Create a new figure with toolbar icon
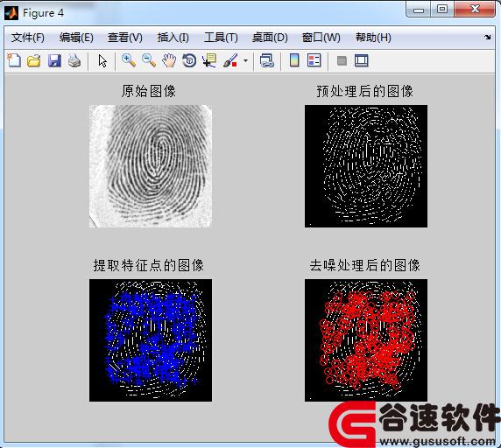Image resolution: width=501 pixels, height=448 pixels. click(14, 60)
